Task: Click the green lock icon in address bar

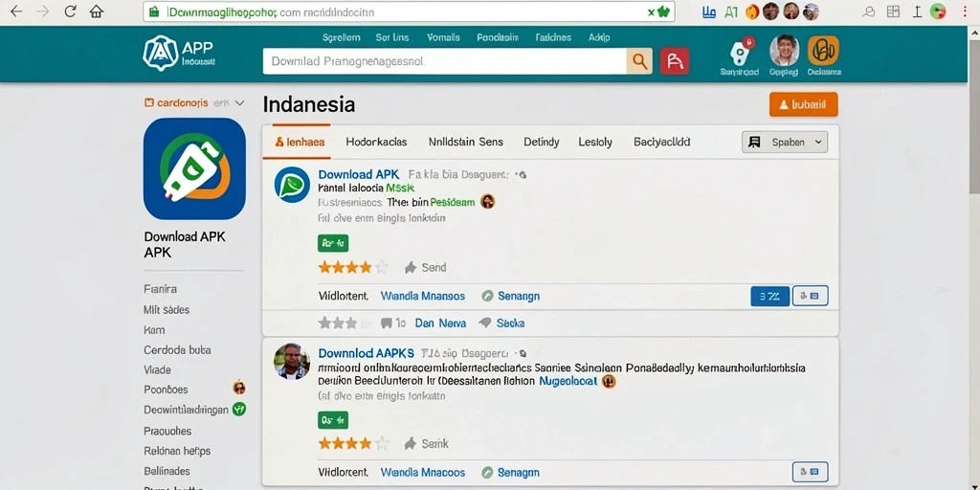Action: click(x=154, y=11)
